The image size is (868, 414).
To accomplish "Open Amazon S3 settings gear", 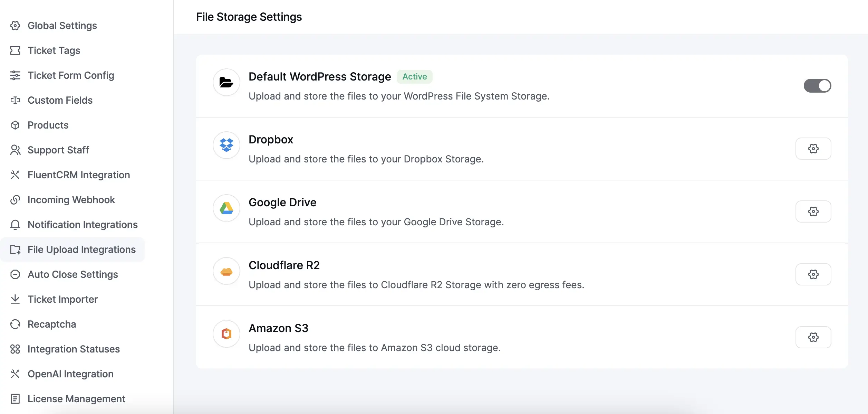I will pyautogui.click(x=813, y=337).
